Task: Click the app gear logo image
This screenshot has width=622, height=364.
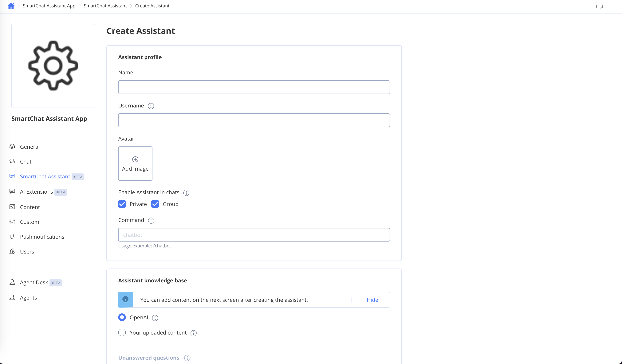Action: (53, 66)
